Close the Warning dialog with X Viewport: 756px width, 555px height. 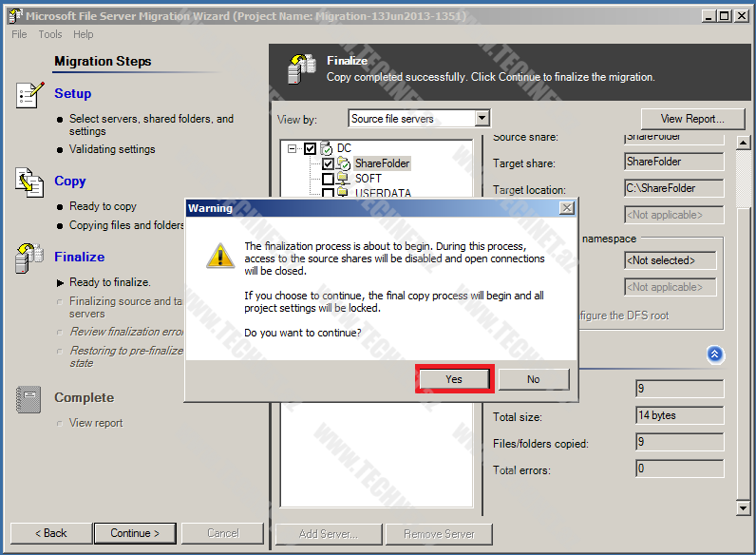(x=566, y=207)
